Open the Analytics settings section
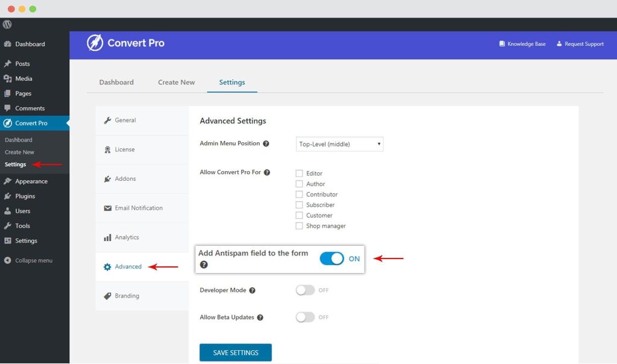This screenshot has width=617, height=364. [142, 237]
